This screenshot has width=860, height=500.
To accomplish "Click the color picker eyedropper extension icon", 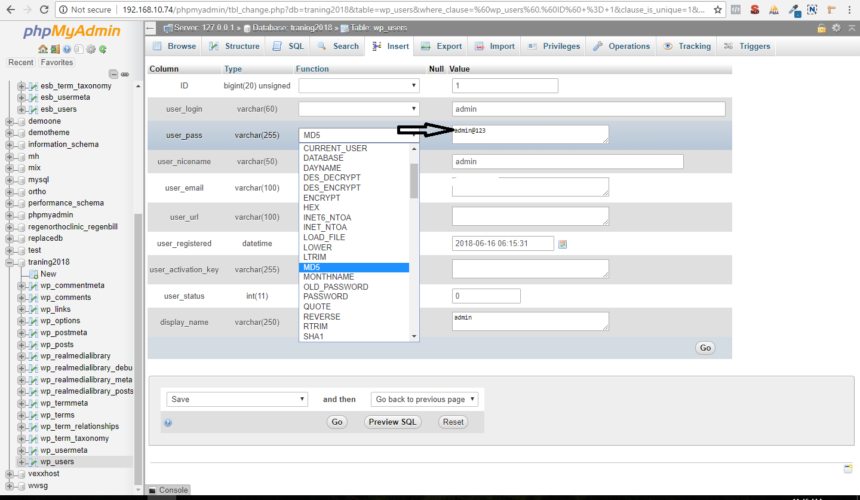I will (793, 9).
